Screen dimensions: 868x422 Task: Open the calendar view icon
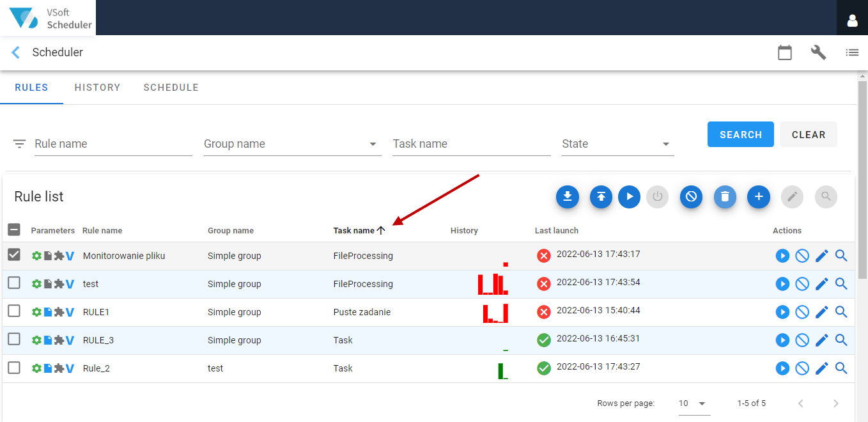click(785, 52)
